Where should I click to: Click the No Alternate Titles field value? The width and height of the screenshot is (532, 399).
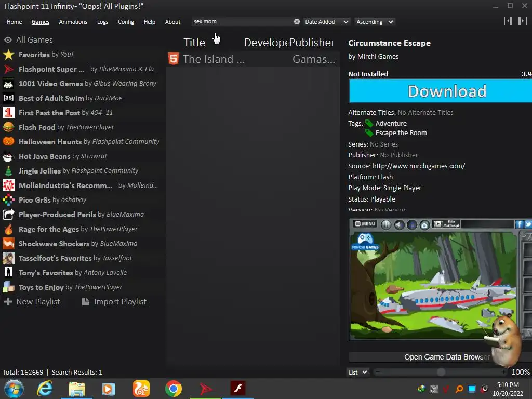(x=425, y=112)
